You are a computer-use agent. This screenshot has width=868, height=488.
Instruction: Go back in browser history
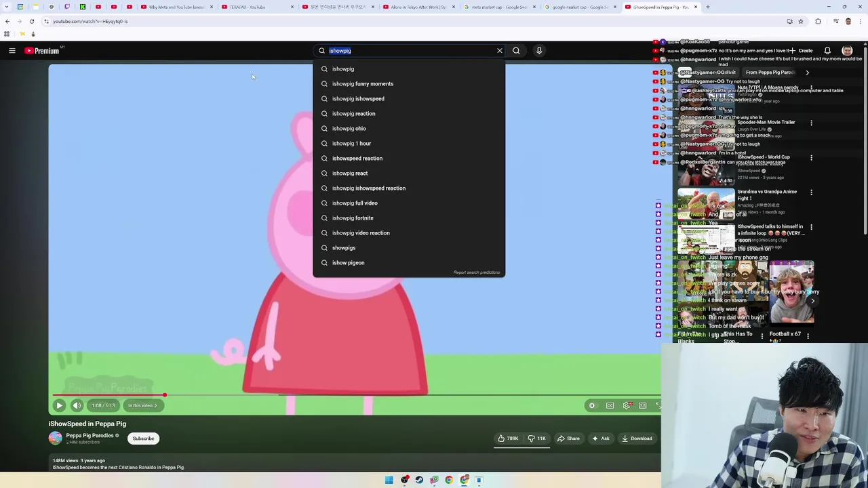[7, 21]
